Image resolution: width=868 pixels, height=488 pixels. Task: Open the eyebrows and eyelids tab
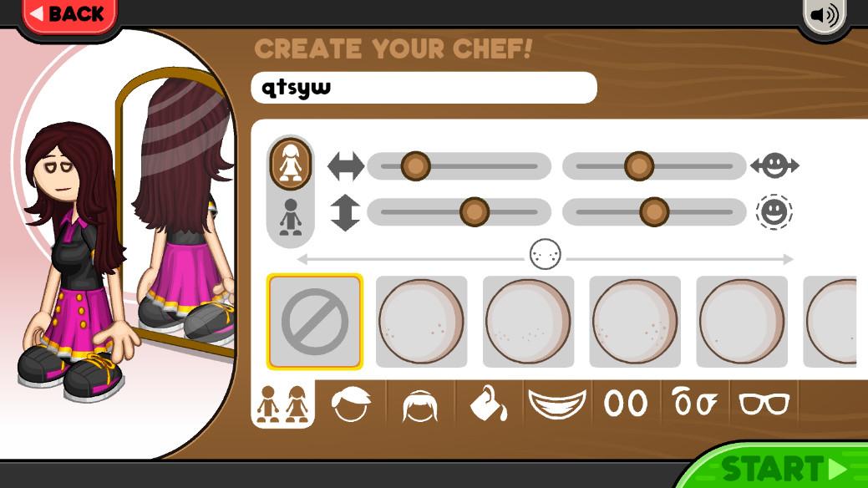pos(694,402)
